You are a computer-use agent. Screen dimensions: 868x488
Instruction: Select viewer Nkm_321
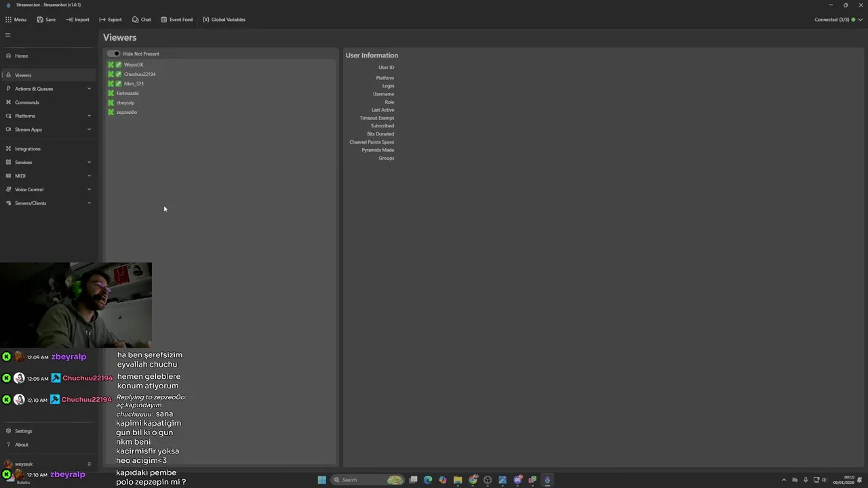coord(134,84)
